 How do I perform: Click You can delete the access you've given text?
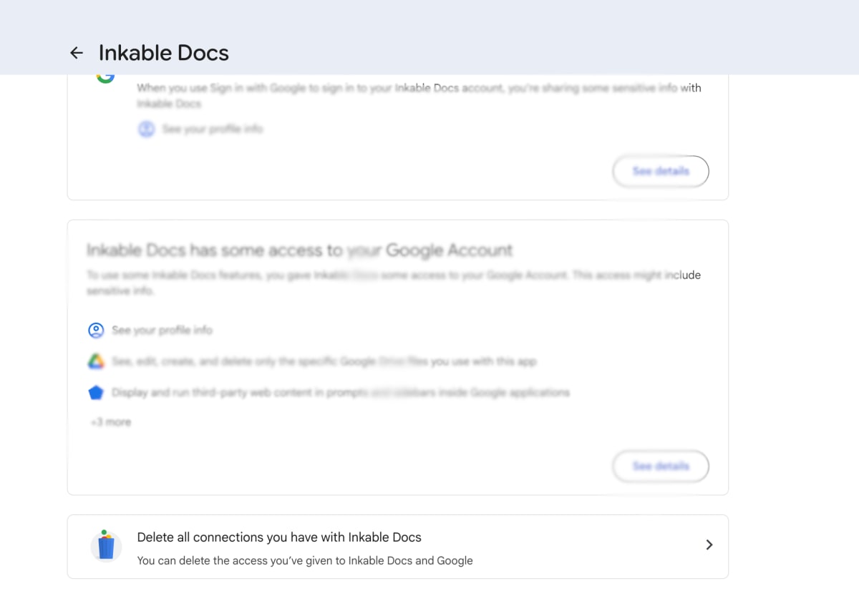click(x=305, y=561)
